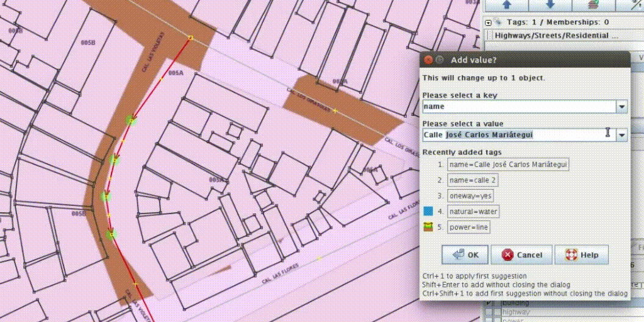Click the merge layers stack icon
The image size is (644, 322).
[593, 4]
